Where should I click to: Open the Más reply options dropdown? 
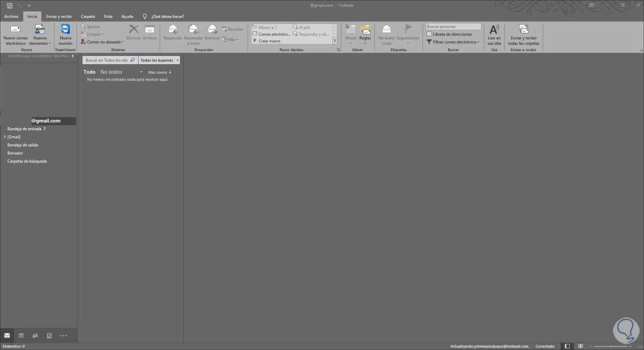(230, 39)
